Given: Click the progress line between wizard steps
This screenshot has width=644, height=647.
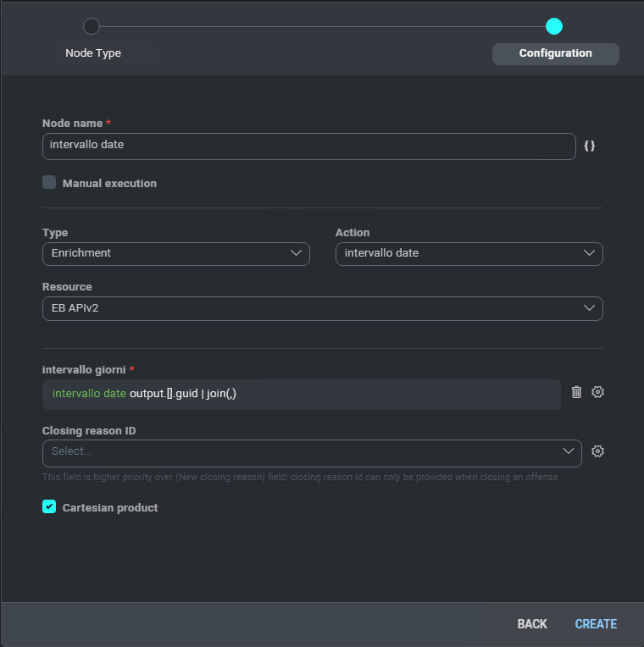Looking at the screenshot, I should (x=322, y=26).
